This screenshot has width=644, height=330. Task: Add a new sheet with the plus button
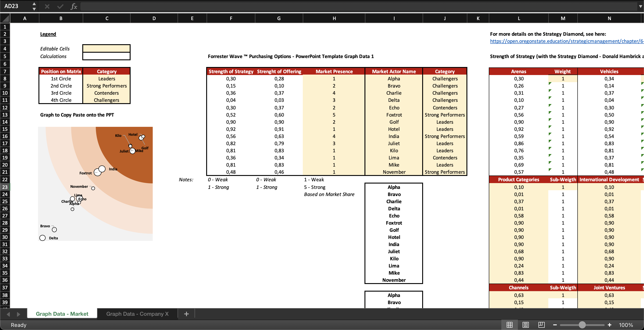(186, 314)
